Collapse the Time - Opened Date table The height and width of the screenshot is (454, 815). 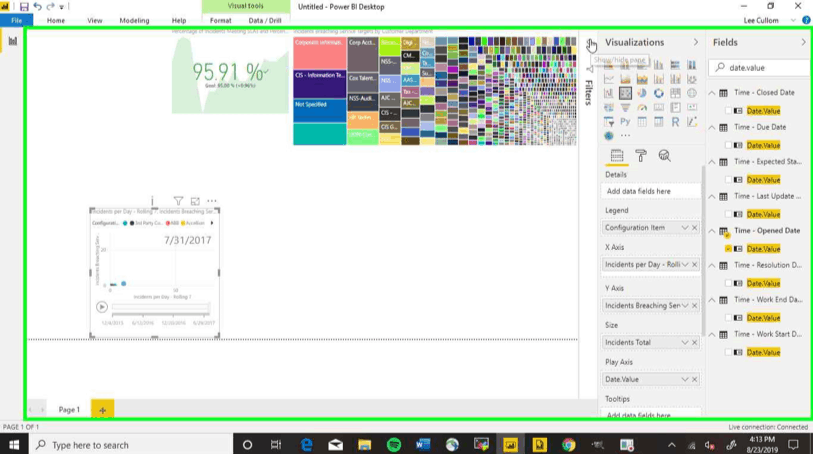tap(712, 231)
